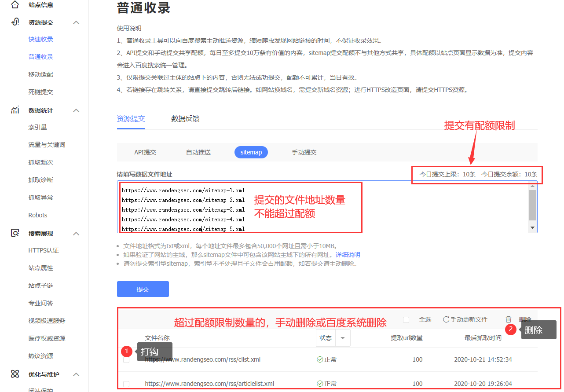Click the 搜索展现 search icon
564x392 pixels.
[x=15, y=233]
